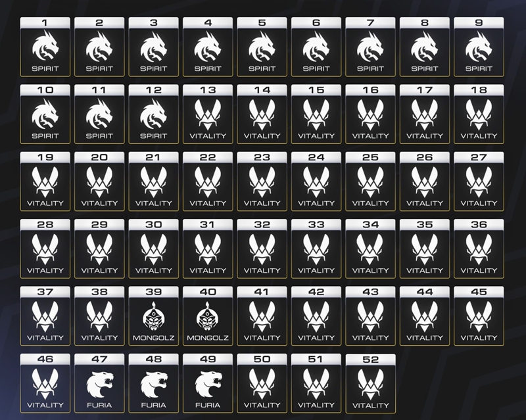Image resolution: width=526 pixels, height=420 pixels.
Task: Click the Vitality logo in card 27
Action: [x=479, y=181]
